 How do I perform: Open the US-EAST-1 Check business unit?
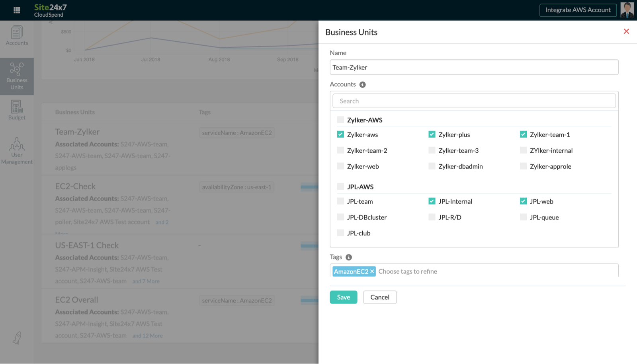pyautogui.click(x=87, y=245)
